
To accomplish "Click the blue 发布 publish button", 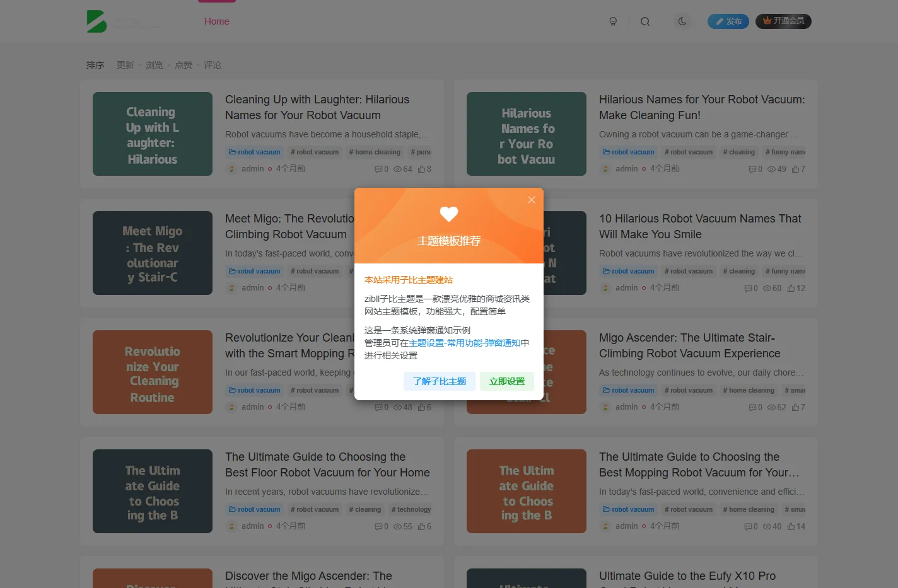I will pyautogui.click(x=728, y=21).
